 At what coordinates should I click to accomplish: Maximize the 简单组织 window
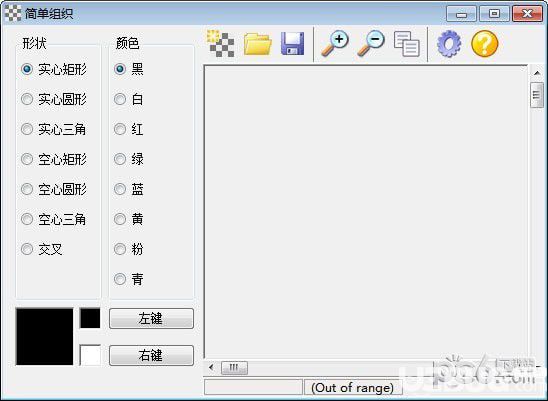click(494, 14)
